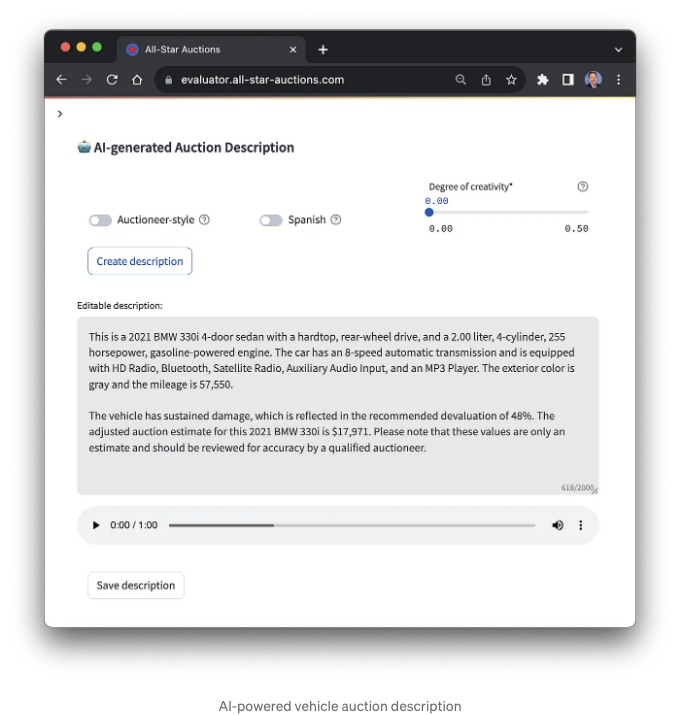Expand the collapsed sidebar arrow
The image size is (680, 715).
60,114
